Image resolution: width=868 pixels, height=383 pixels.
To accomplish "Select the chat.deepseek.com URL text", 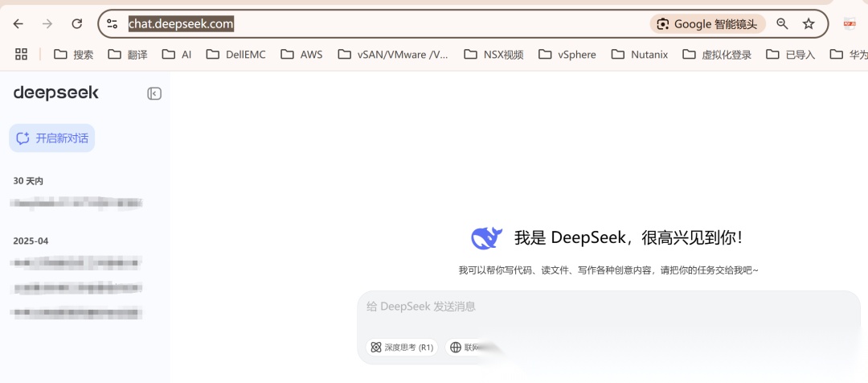I will coord(181,24).
